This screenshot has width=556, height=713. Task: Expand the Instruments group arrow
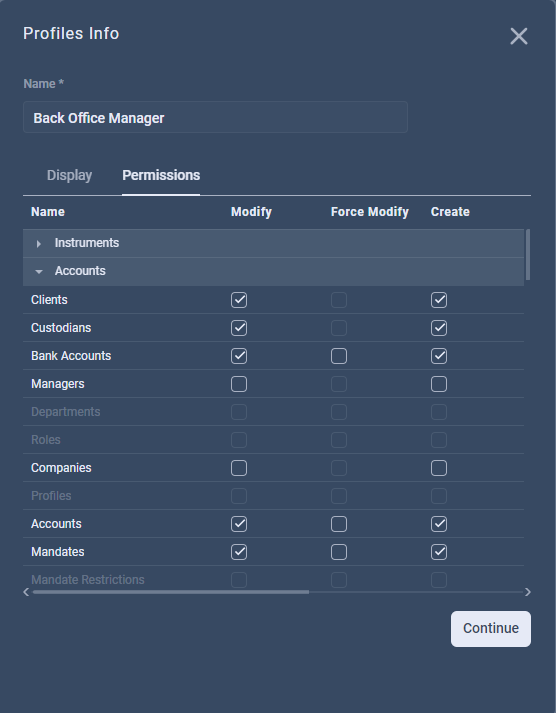tap(39, 244)
